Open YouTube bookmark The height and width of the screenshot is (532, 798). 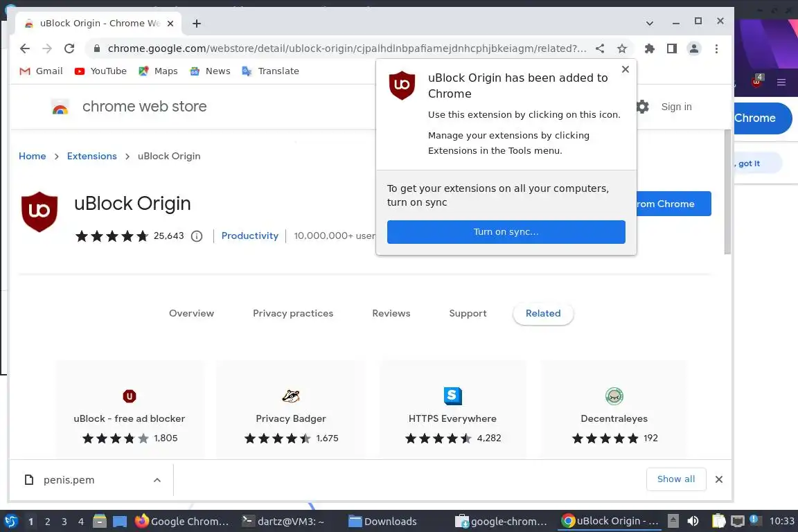point(100,71)
